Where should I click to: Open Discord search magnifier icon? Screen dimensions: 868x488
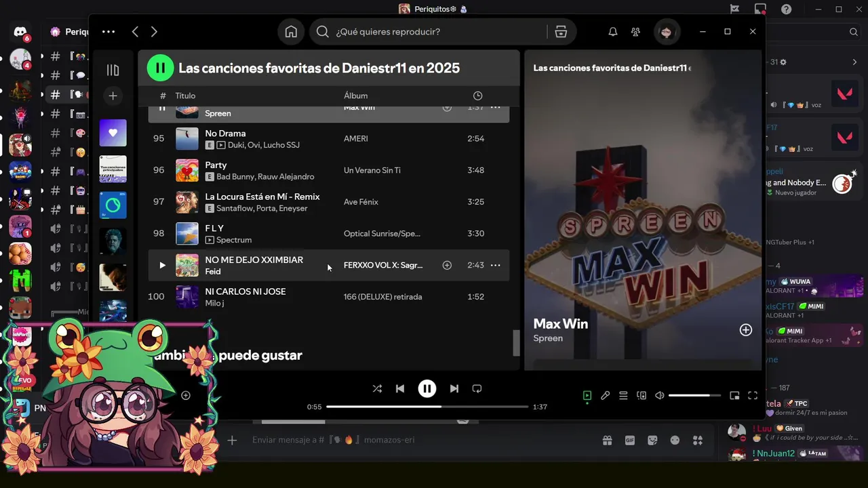coord(854,32)
